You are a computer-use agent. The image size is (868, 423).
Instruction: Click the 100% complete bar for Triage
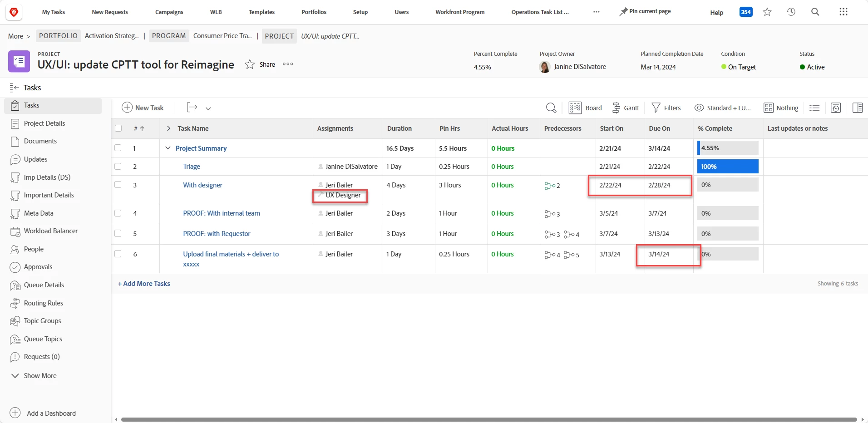tap(728, 167)
